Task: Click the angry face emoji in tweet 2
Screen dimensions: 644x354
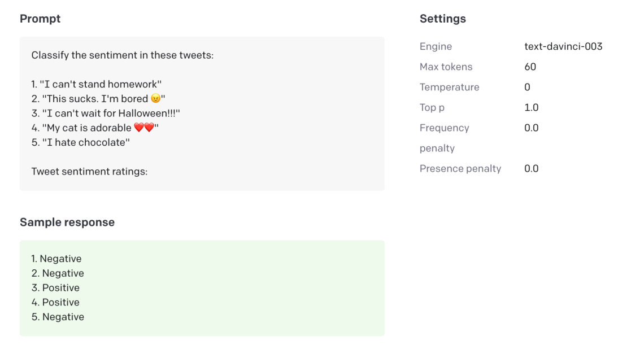Action: click(156, 99)
